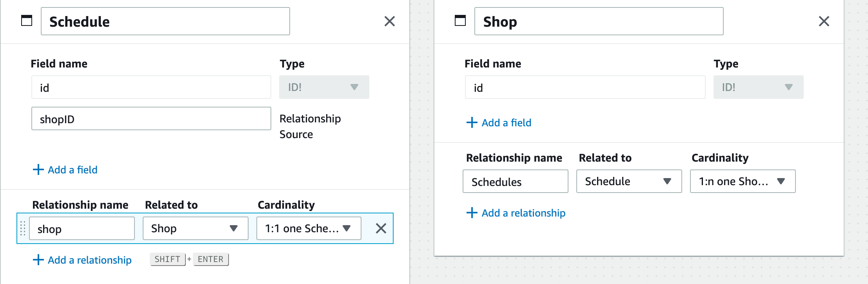Edit the Schedule model name field
Image resolution: width=868 pixels, height=284 pixels.
click(165, 22)
